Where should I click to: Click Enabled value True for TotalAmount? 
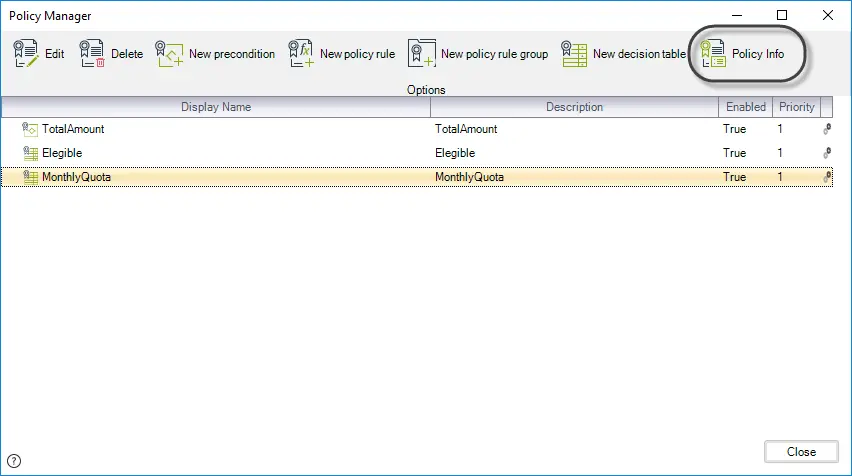click(x=734, y=129)
